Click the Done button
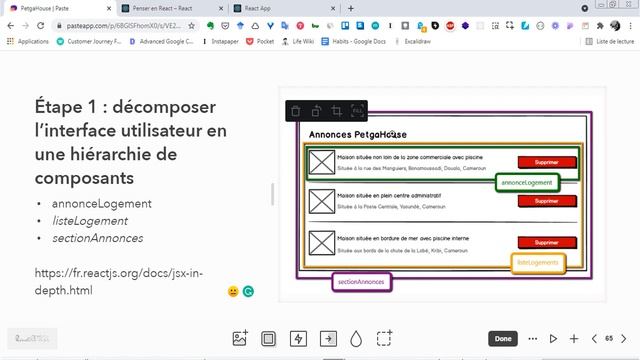 [503, 339]
